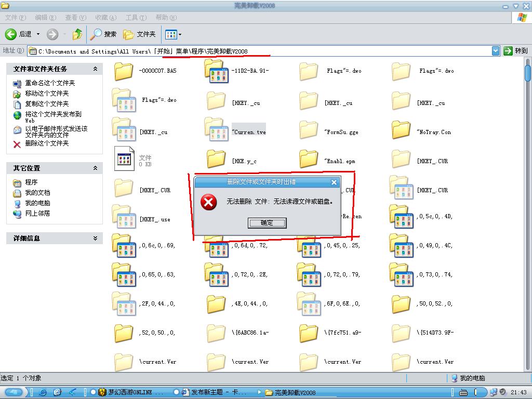Select the ,4E,0,44.,0, folder icon

(216, 304)
